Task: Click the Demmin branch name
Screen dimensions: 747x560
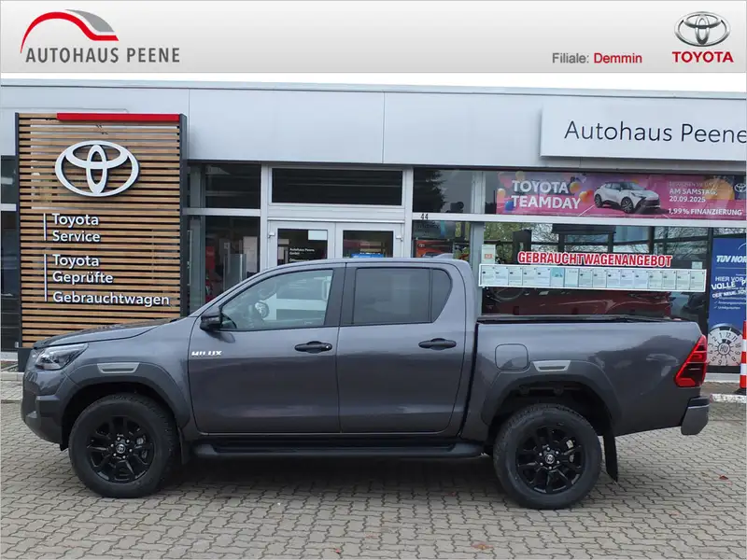Action: coord(617,58)
